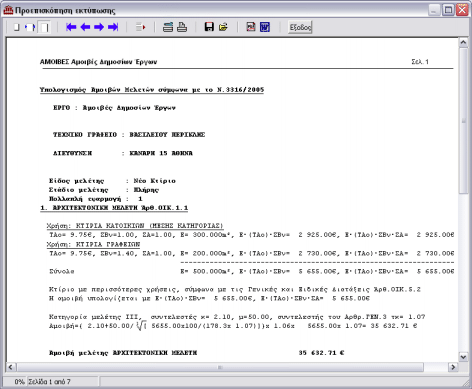This screenshot has height=389, width=472.
Task: Select full-size zoom view
Action: (x=44, y=27)
